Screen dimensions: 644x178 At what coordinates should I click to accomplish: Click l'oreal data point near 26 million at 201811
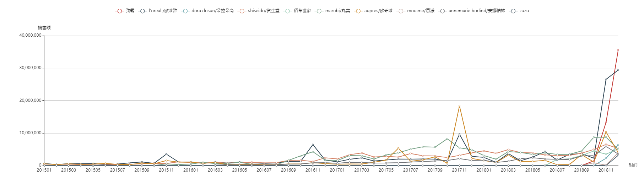(x=606, y=79)
